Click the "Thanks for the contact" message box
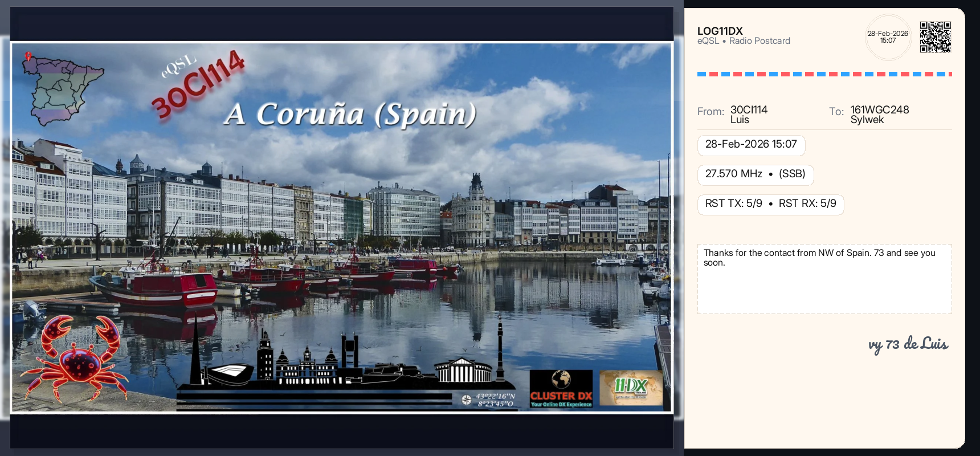980x456 pixels. (824, 279)
